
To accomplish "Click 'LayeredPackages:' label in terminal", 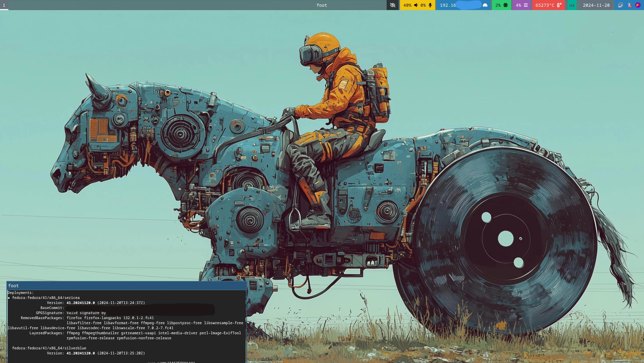I will point(47,333).
